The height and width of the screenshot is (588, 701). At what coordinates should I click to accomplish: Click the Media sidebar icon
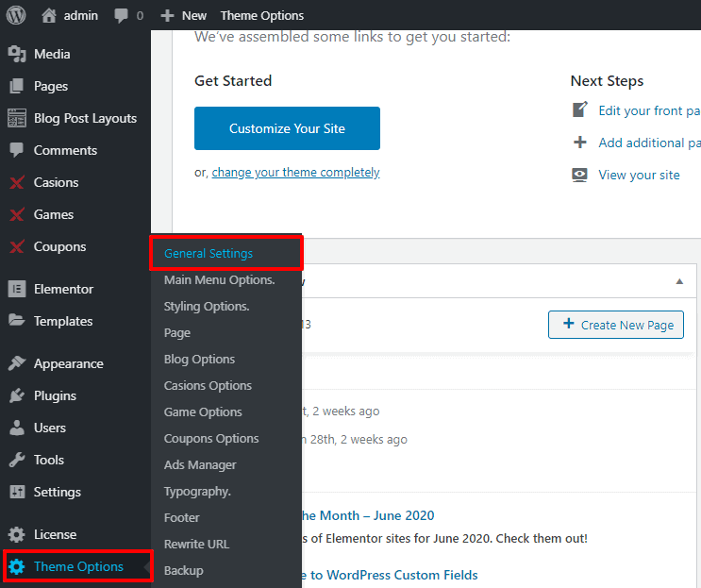(x=17, y=54)
